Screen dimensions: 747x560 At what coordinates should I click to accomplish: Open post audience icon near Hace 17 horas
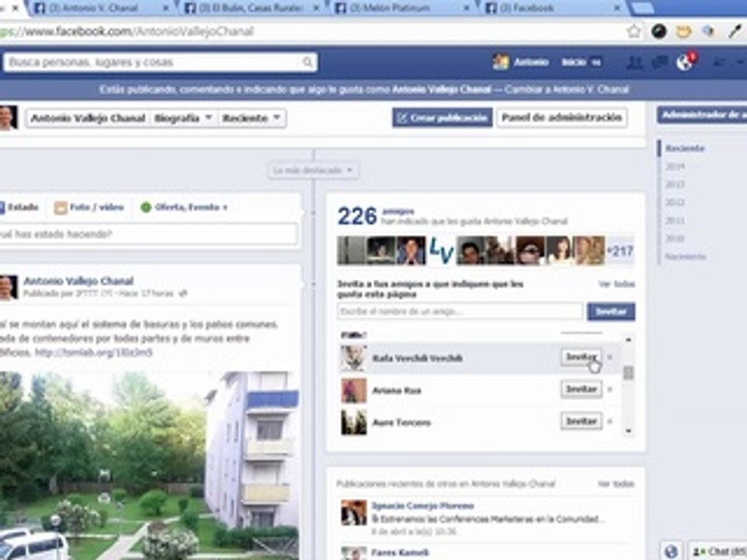click(x=182, y=294)
